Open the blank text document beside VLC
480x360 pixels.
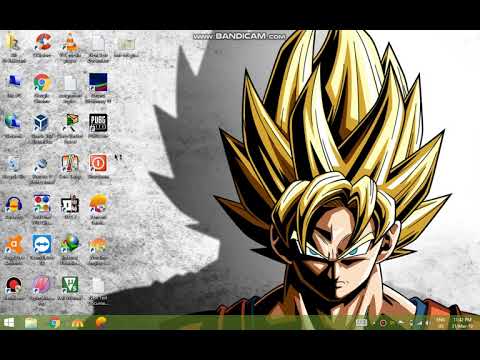point(98,47)
